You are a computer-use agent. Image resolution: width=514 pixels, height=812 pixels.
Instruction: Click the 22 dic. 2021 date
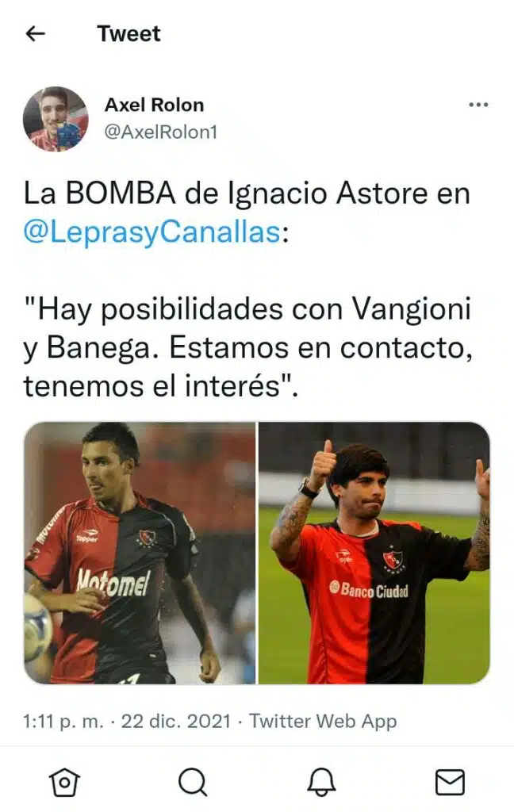(x=175, y=721)
